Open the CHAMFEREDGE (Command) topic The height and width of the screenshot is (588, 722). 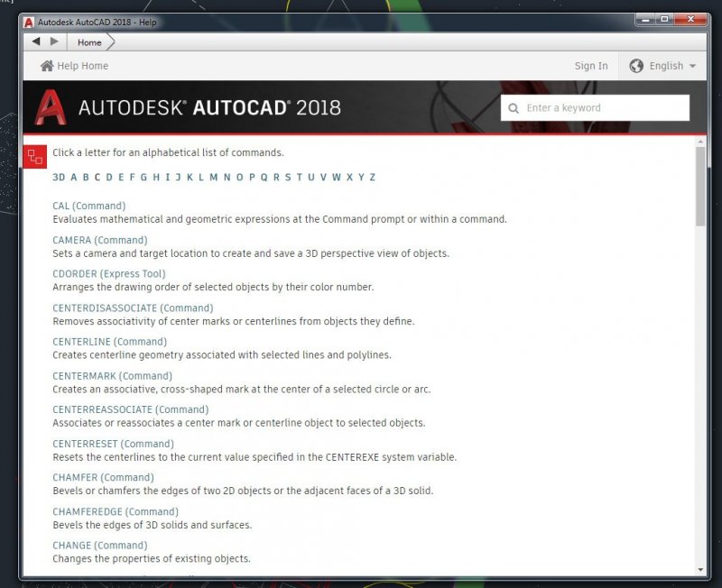click(116, 511)
